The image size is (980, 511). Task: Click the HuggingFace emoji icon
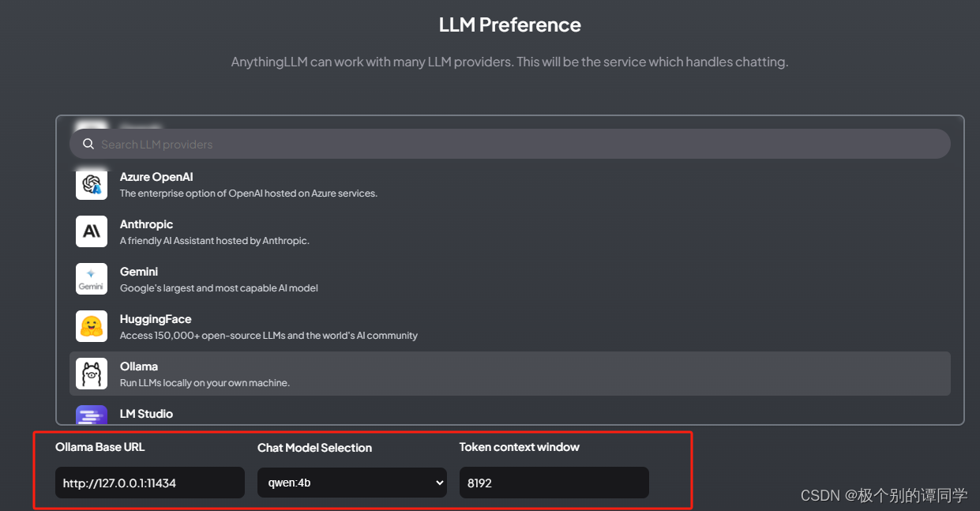click(92, 326)
